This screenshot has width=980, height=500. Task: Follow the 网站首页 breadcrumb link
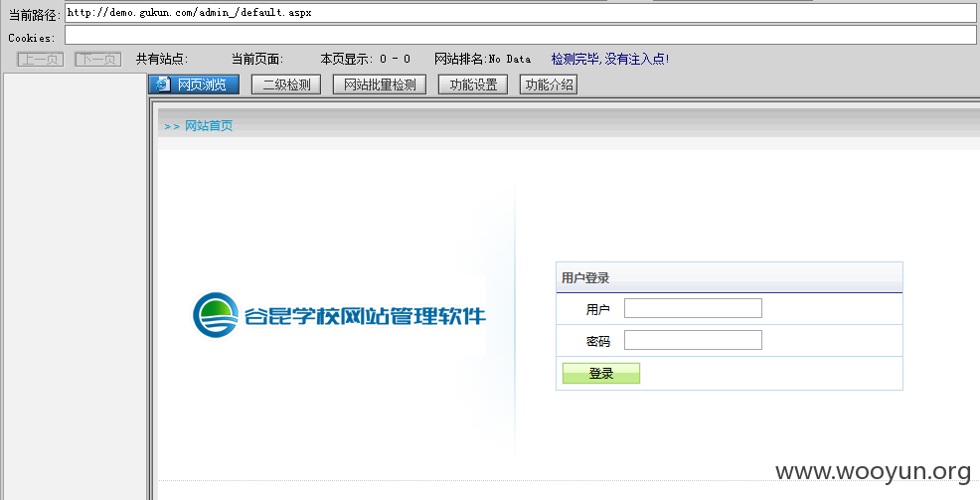[x=209, y=125]
